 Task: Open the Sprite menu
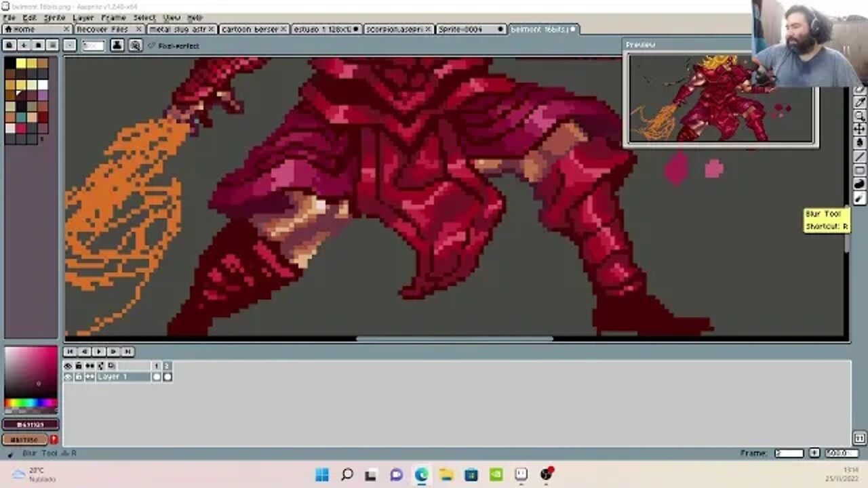point(55,18)
